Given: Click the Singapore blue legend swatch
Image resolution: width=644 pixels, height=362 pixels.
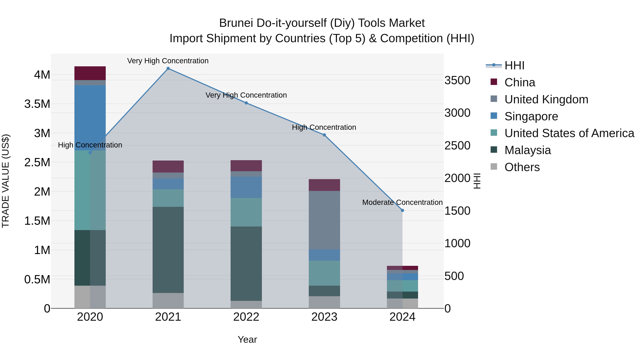Looking at the screenshot, I should pyautogui.click(x=494, y=116).
